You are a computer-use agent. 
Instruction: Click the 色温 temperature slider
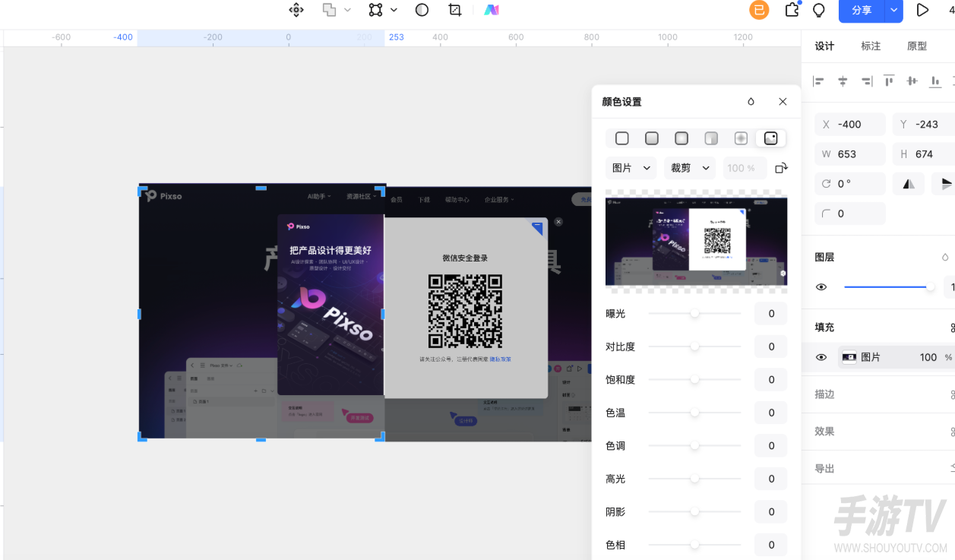pos(694,413)
